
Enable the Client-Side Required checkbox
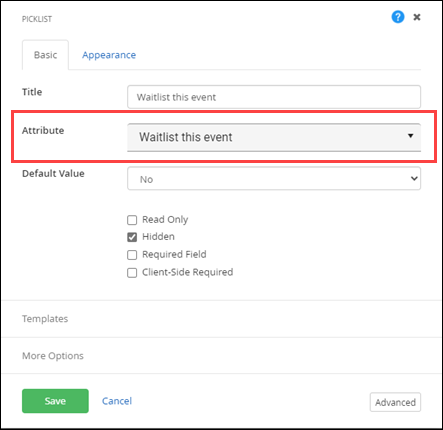click(132, 273)
